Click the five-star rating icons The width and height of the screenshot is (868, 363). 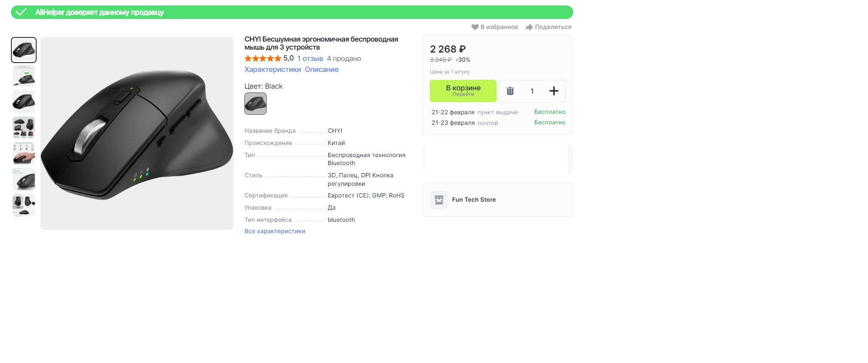pos(262,59)
